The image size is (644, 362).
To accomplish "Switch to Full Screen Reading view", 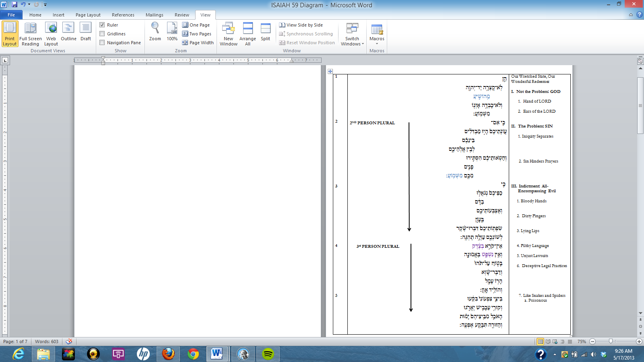I will 31,34.
